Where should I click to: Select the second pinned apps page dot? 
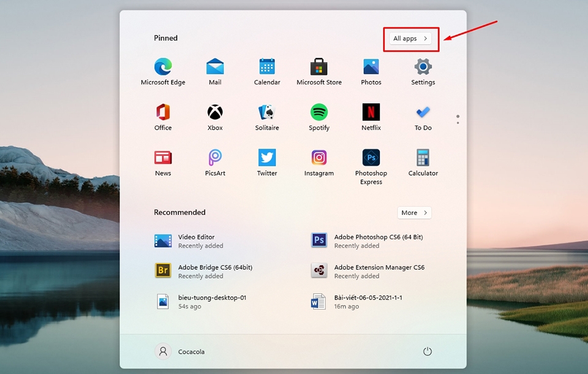pos(458,122)
